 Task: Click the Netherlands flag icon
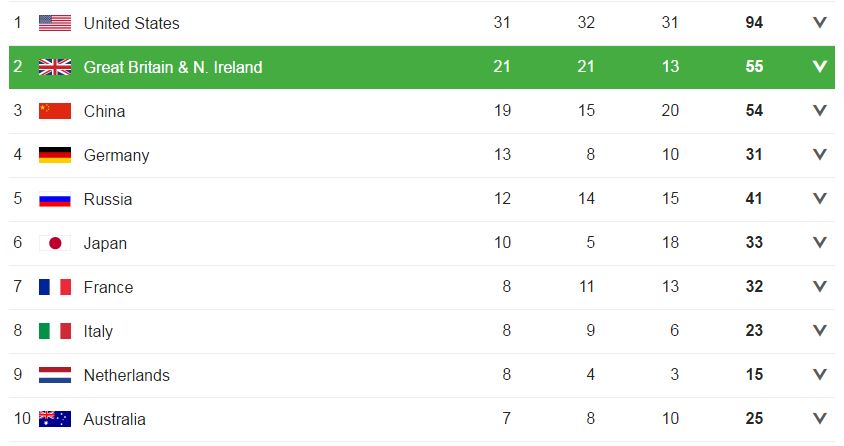tap(55, 375)
